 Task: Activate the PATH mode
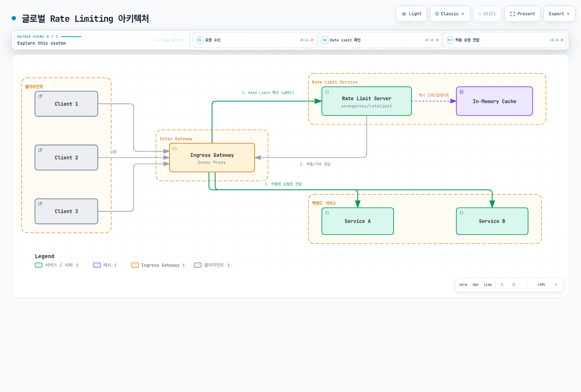point(463,285)
